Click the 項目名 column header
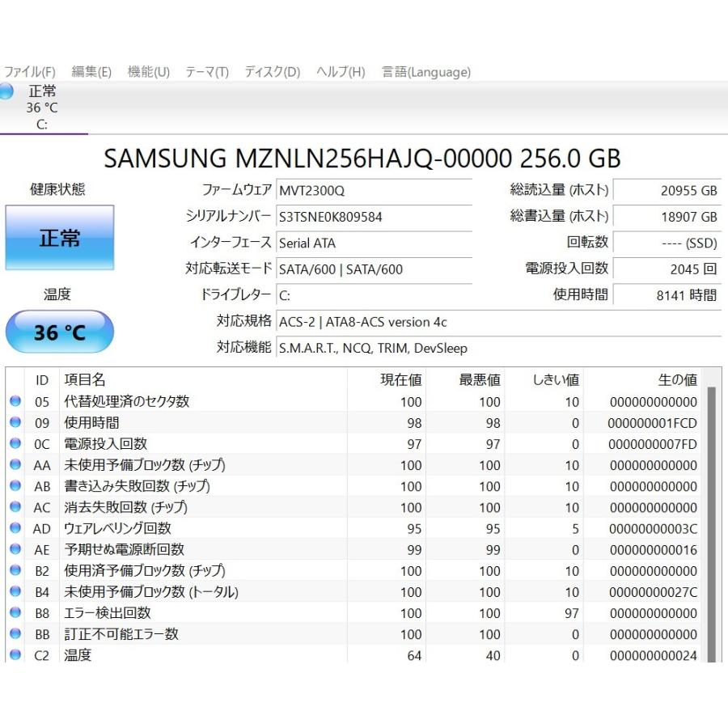Viewport: 728px width, 728px height. [203, 380]
